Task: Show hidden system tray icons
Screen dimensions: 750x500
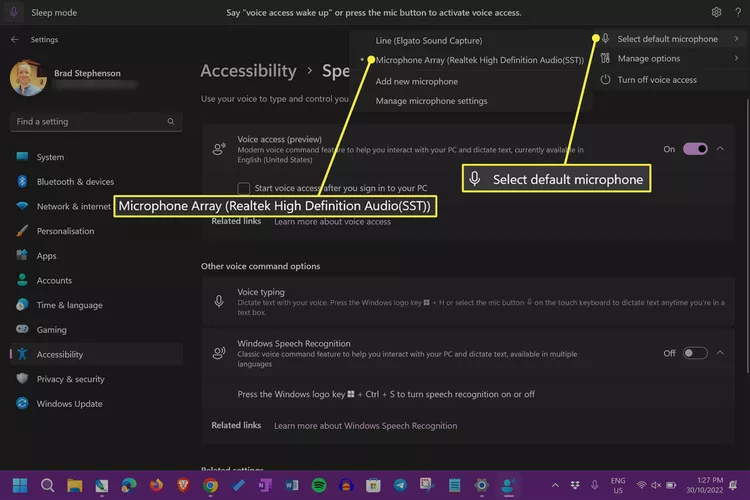Action: point(555,485)
